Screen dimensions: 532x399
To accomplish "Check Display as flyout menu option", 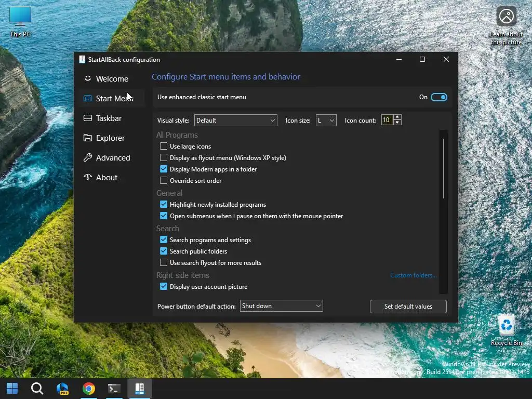I will coord(164,158).
